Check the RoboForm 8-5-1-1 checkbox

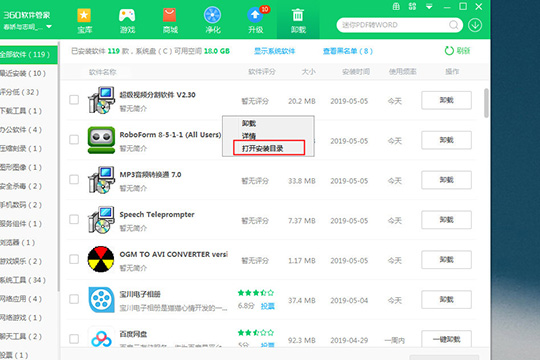[x=74, y=140]
